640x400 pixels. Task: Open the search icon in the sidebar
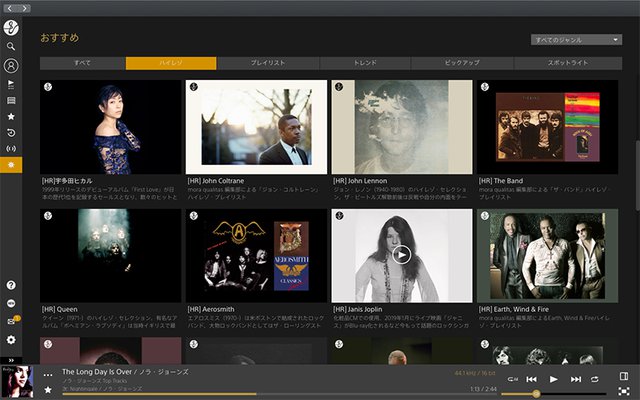pyautogui.click(x=11, y=46)
